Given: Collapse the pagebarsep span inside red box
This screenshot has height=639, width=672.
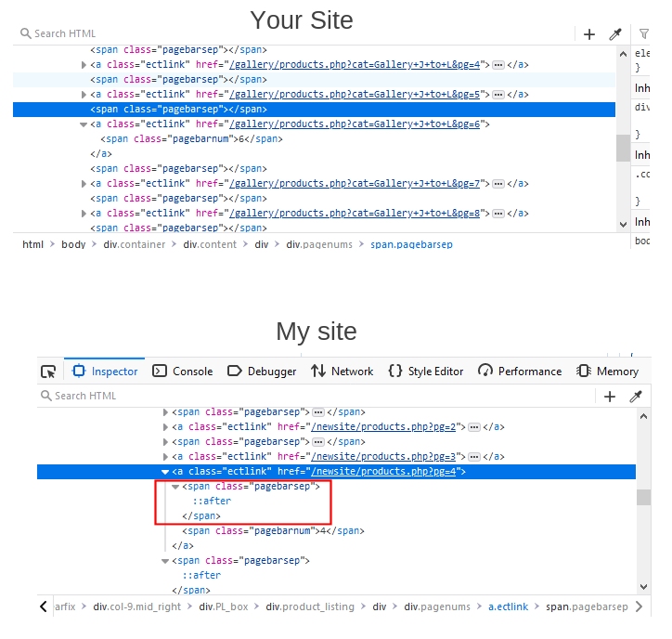Looking at the screenshot, I should [x=176, y=487].
